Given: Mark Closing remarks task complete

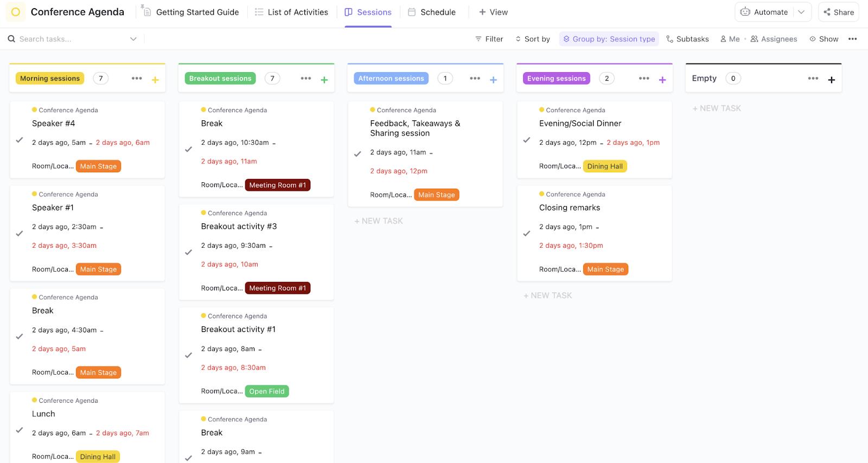Looking at the screenshot, I should (527, 234).
